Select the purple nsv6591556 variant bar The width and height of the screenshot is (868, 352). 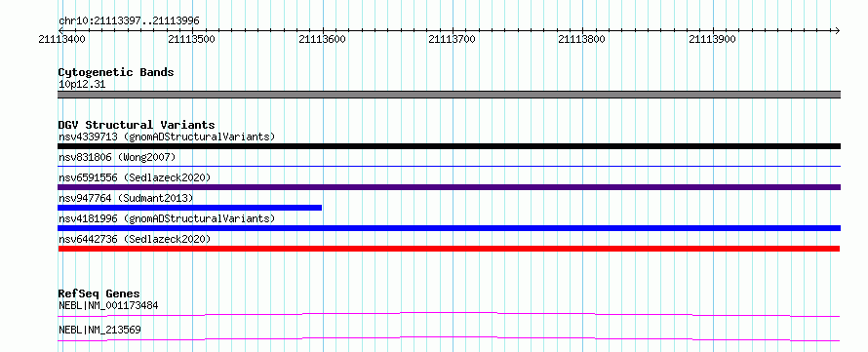(x=449, y=187)
